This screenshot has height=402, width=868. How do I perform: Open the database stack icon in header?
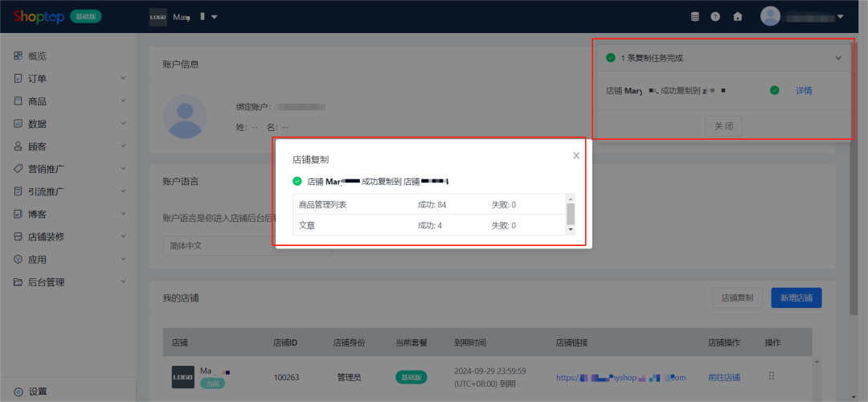(x=694, y=17)
